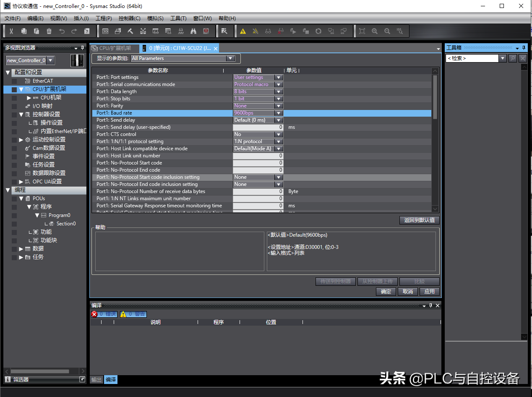This screenshot has height=397, width=532.
Task: Toggle the square box beside EtherCAT
Action: pyautogui.click(x=14, y=81)
